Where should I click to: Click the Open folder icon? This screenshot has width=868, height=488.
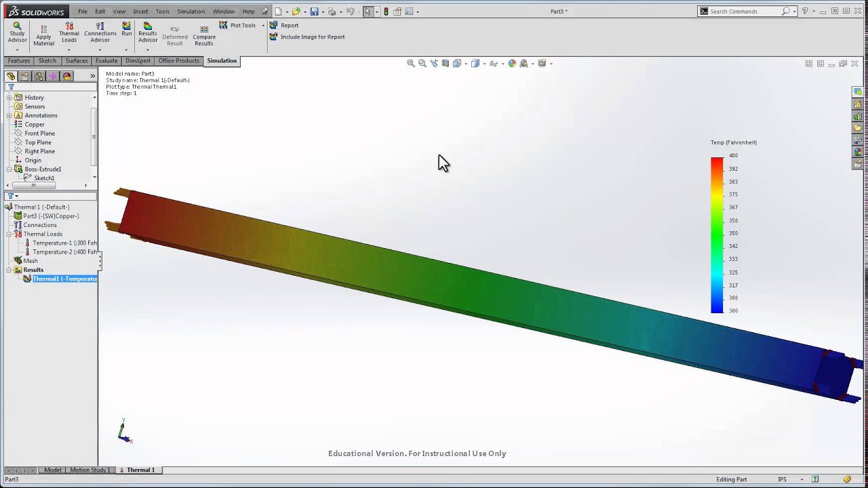coord(296,12)
